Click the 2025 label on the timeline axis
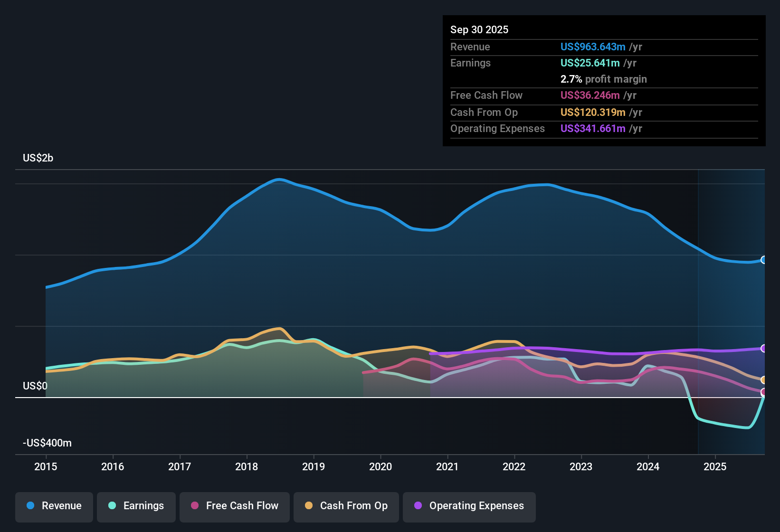The height and width of the screenshot is (532, 780). click(716, 467)
